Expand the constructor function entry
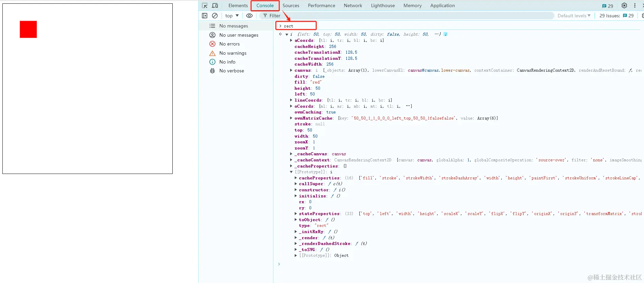This screenshot has height=283, width=644. pos(296,190)
